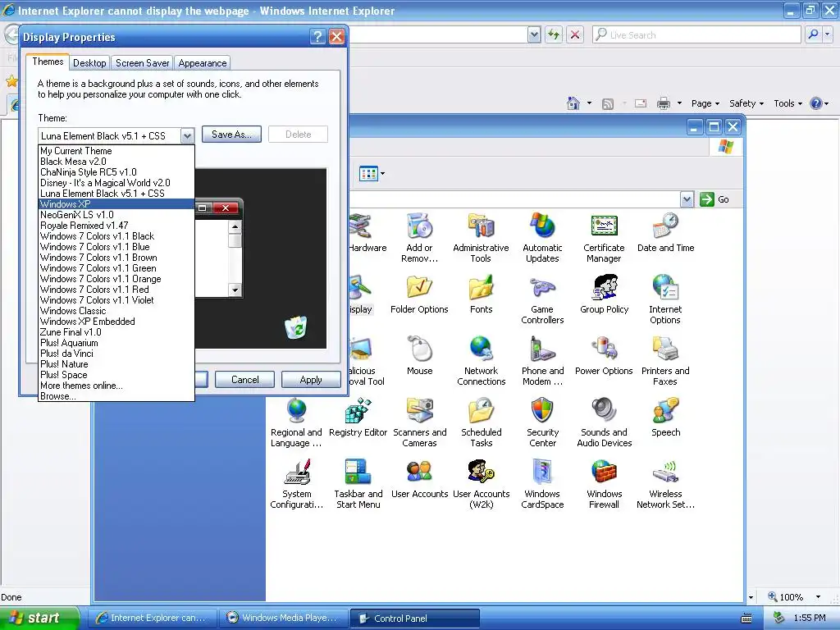This screenshot has height=630, width=840.
Task: Open search provider dropdown arrow
Action: (x=828, y=34)
